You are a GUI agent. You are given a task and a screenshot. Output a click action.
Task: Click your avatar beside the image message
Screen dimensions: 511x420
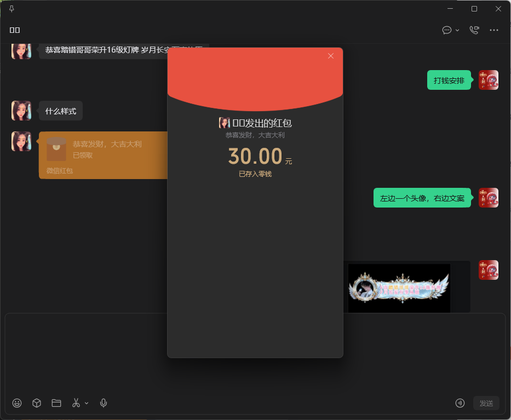tap(488, 270)
